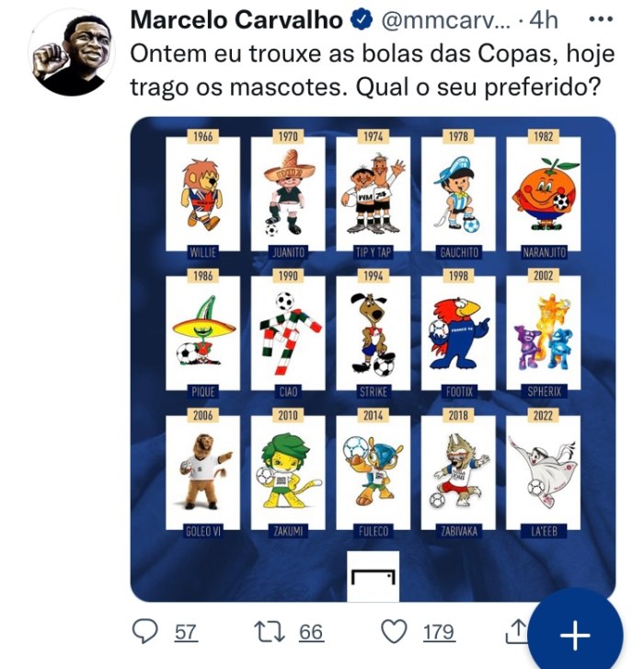Open Marcelo Carvalho's profile picture
The width and height of the screenshot is (644, 669).
[x=72, y=53]
